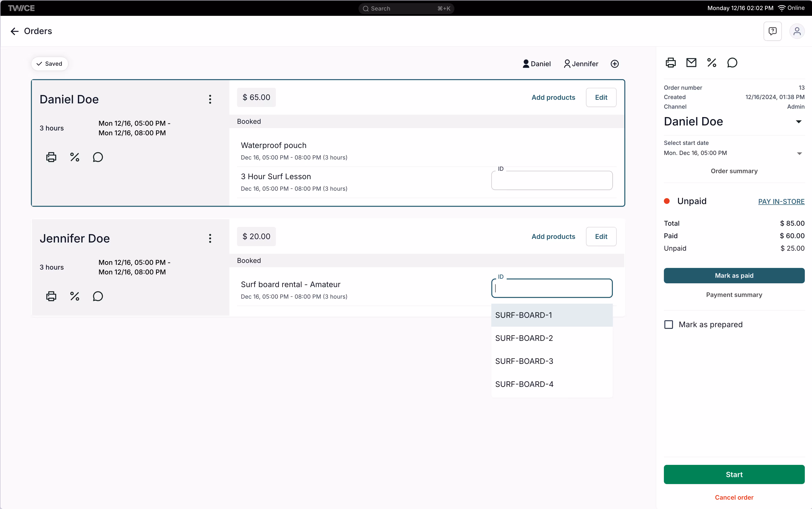Click Mark as paid button

point(734,275)
